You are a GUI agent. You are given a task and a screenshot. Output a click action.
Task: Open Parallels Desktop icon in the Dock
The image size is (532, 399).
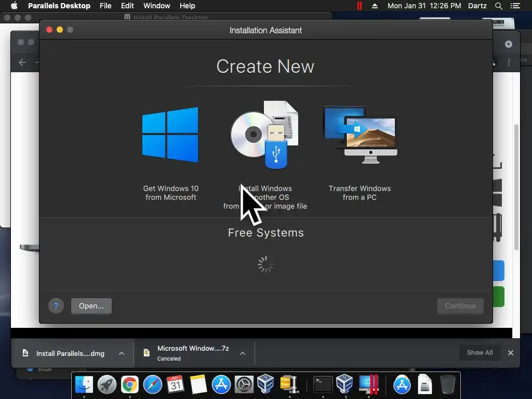(x=368, y=384)
